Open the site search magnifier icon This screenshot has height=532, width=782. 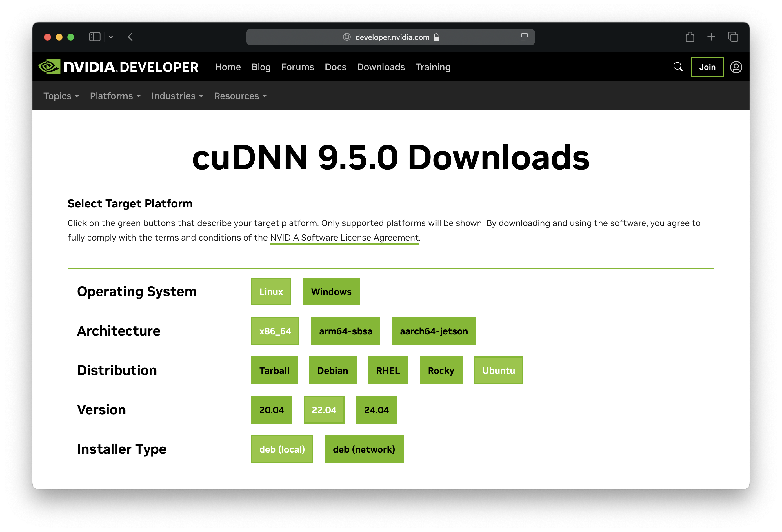click(678, 67)
